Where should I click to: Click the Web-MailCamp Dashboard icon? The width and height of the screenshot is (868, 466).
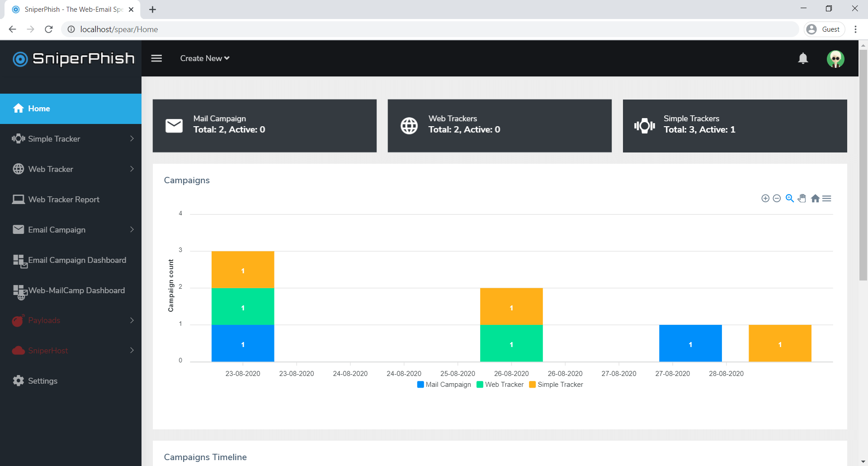(x=20, y=292)
